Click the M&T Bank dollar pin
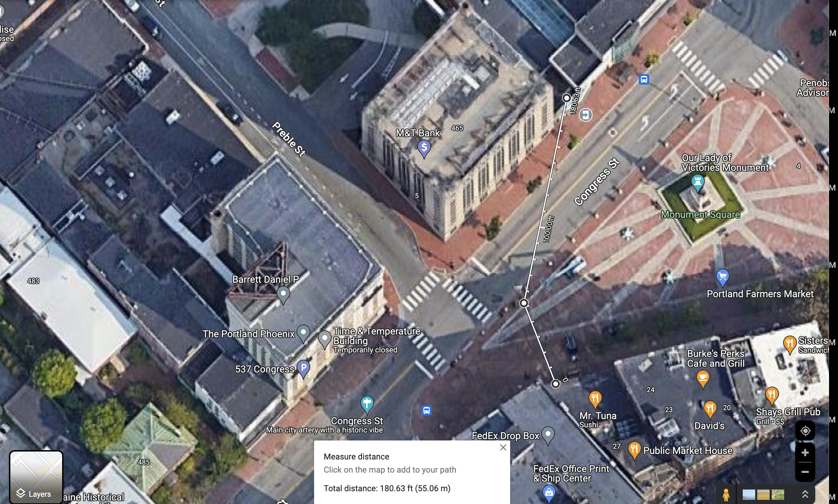Image resolution: width=838 pixels, height=504 pixels. point(424,148)
